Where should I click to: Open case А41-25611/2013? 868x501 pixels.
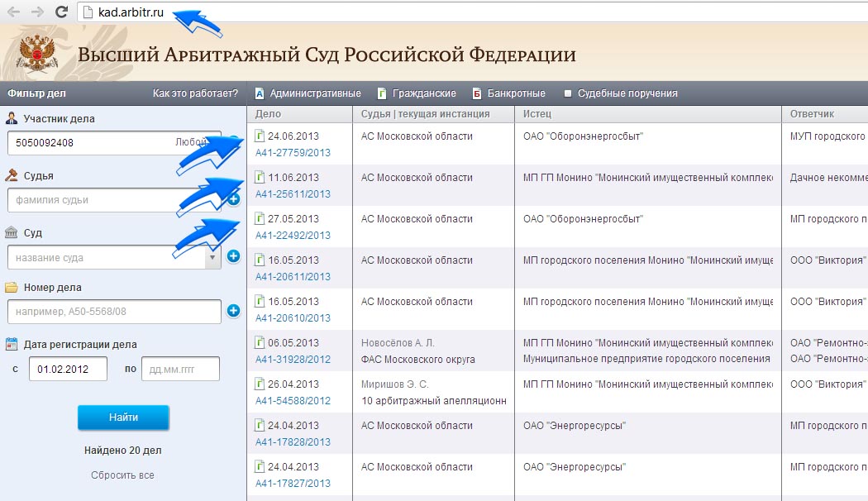[x=293, y=194]
